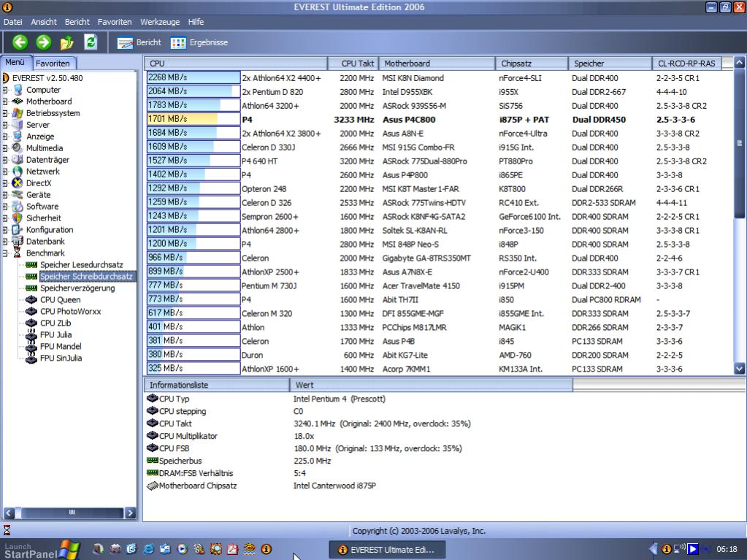Expand the Computer tree node
The image size is (747, 560).
6,90
